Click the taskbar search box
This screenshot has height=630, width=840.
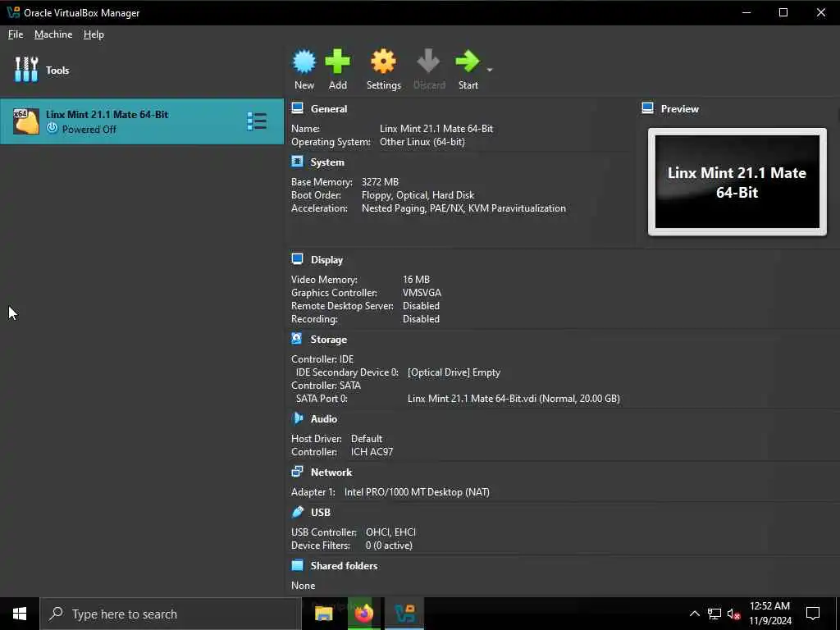pos(171,614)
